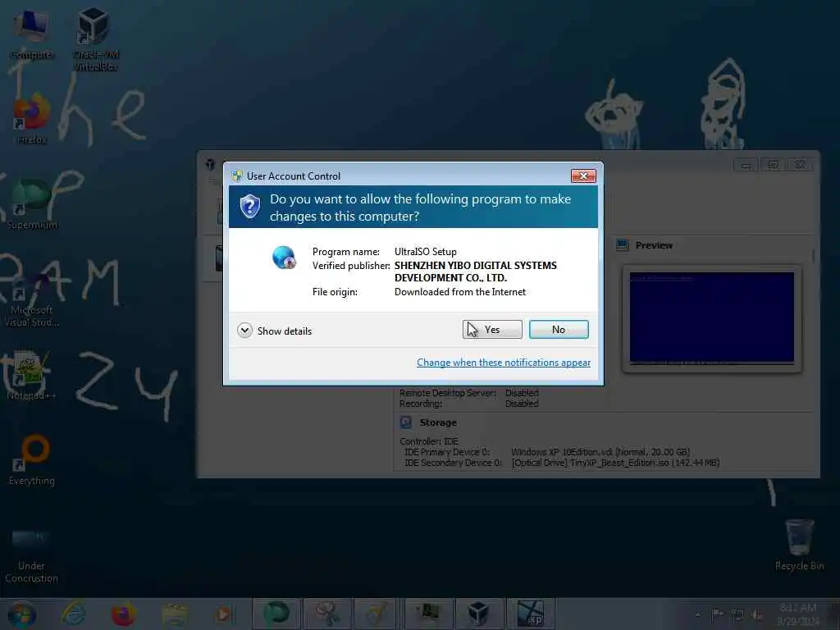Click the Storage section header in VirtualBox
Viewport: 840px width, 630px height.
pos(438,422)
